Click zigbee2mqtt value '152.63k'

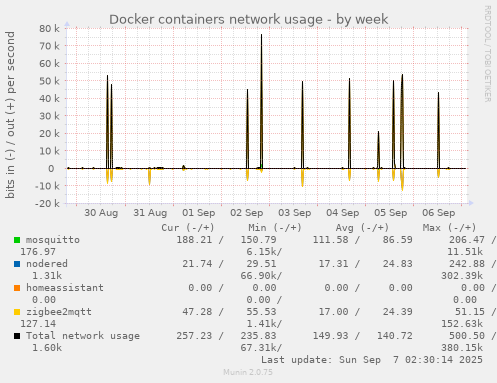click(462, 324)
